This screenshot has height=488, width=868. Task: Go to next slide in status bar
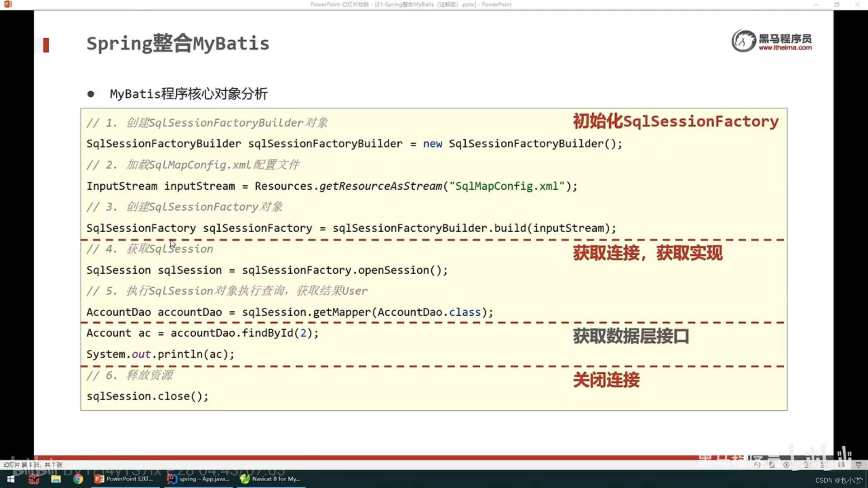(787, 465)
